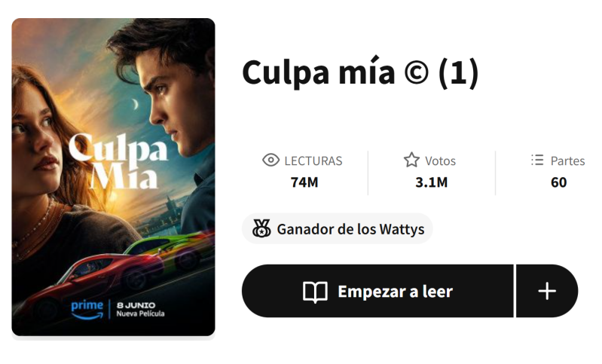This screenshot has width=602, height=364.
Task: Open the Culpa mía cover thumbnail
Action: tap(113, 177)
